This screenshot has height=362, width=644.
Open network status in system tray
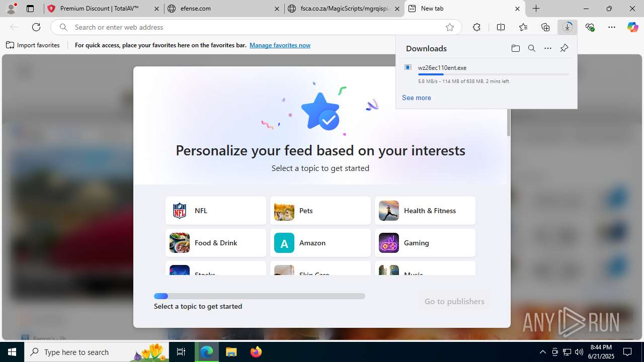coord(567,352)
